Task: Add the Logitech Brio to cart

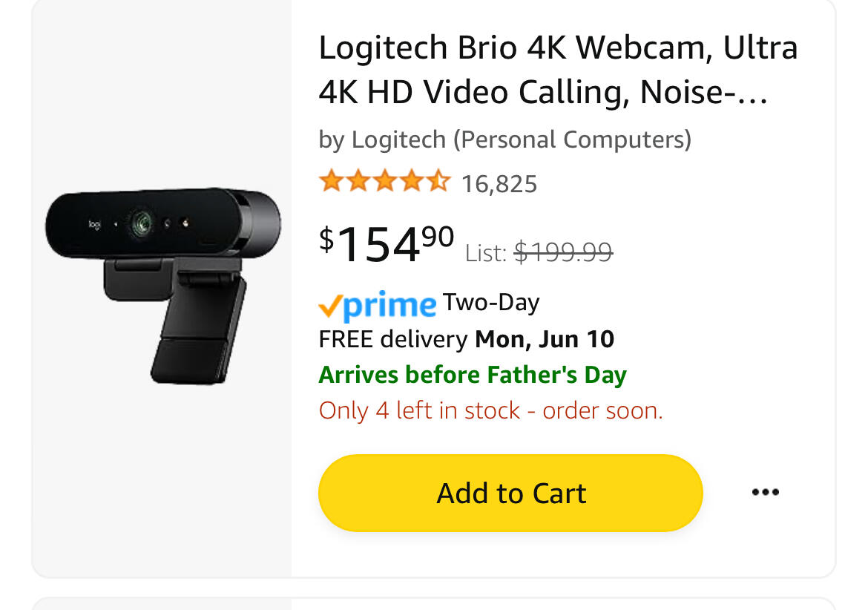Action: 510,493
